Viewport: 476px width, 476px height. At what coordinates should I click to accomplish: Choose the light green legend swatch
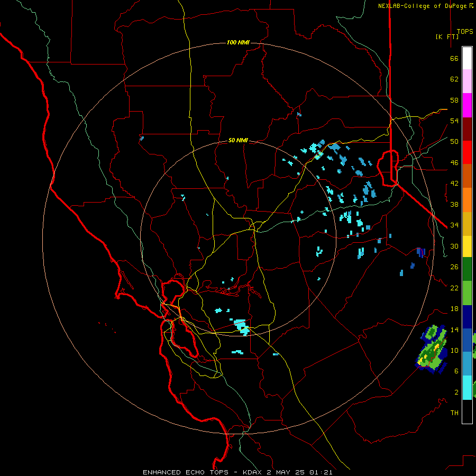(x=467, y=293)
